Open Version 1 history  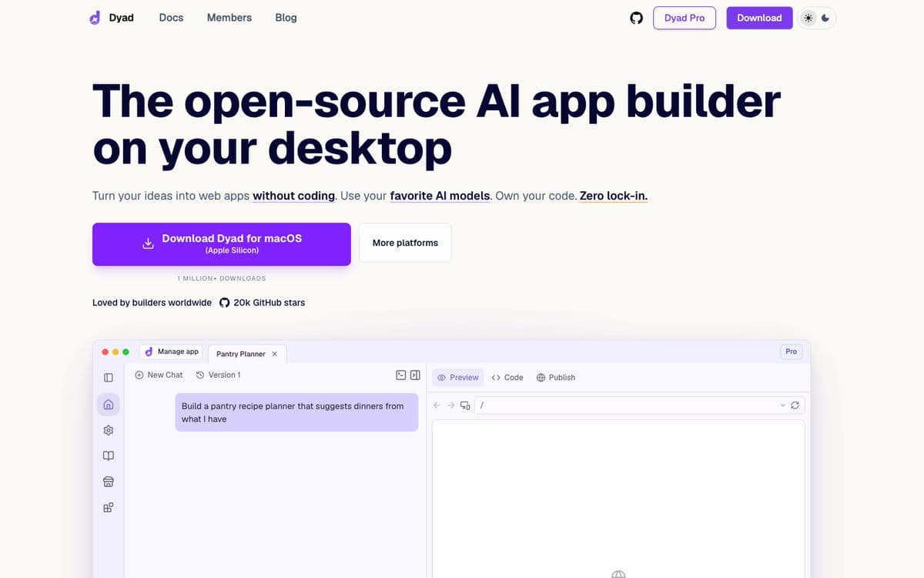point(218,375)
